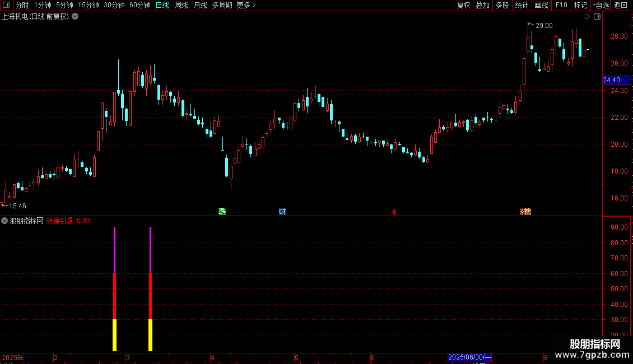Switch to 周线 weekly chart

coord(181,5)
